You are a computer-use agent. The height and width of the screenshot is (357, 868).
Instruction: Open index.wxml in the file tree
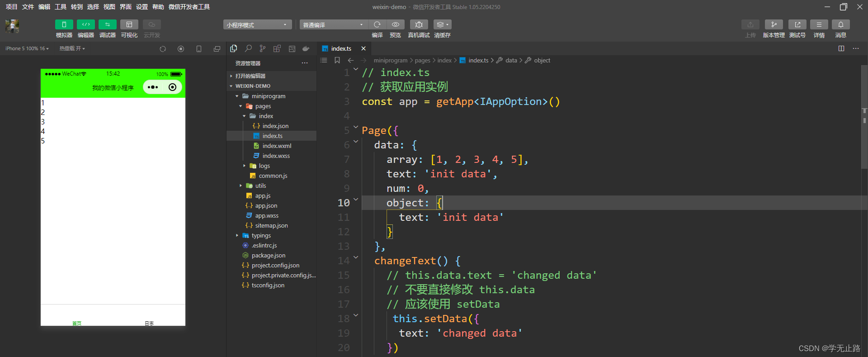pos(277,146)
